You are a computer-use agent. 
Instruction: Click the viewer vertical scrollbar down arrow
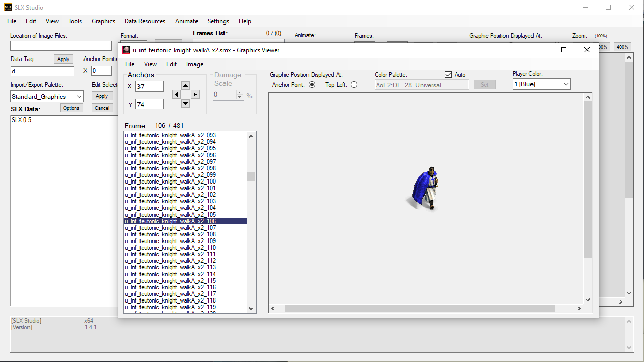588,300
